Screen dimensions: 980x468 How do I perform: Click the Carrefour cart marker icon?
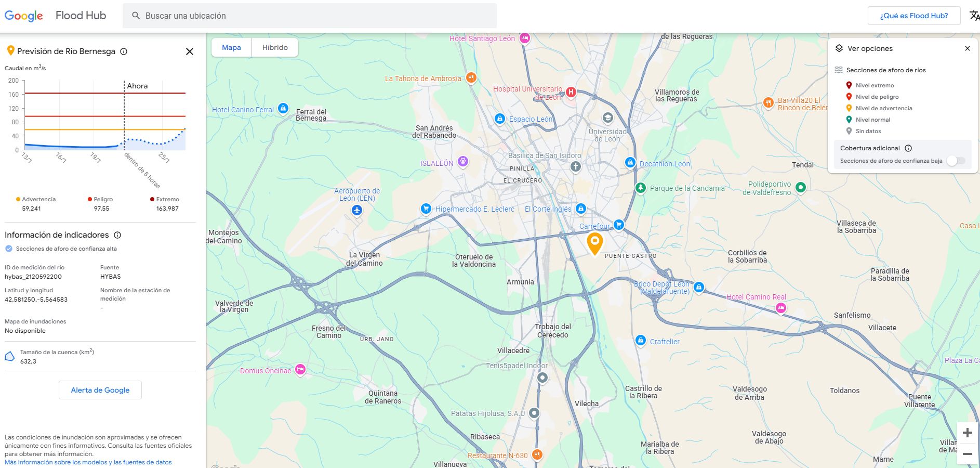tap(618, 225)
